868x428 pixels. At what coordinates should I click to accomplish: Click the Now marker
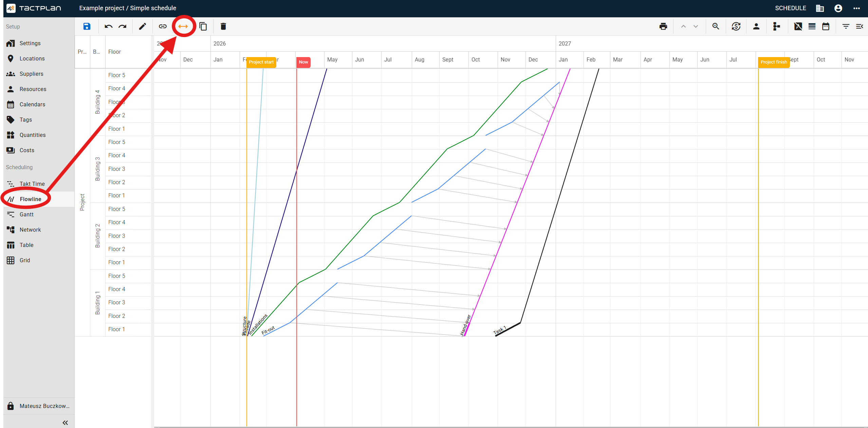pyautogui.click(x=303, y=62)
